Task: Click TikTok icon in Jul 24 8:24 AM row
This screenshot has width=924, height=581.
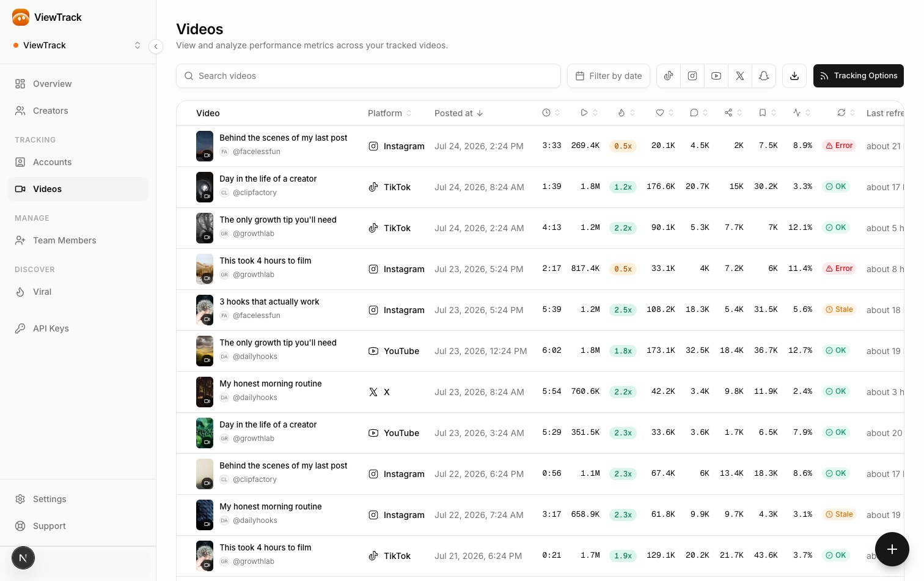Action: coord(373,187)
